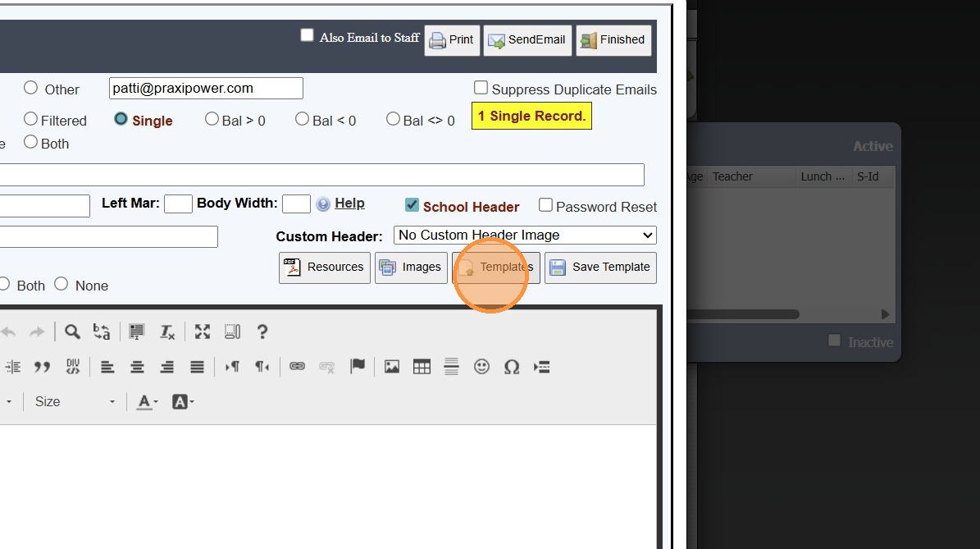Select the Bal <> 0 option
Image resolution: width=980 pixels, height=549 pixels.
[393, 119]
